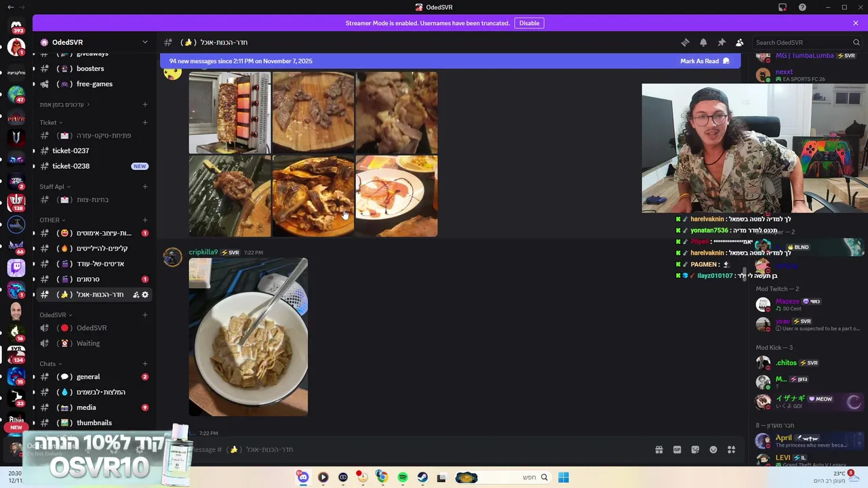Click the Search OdedSVR field
Screen dimensions: 868x488
click(x=807, y=42)
